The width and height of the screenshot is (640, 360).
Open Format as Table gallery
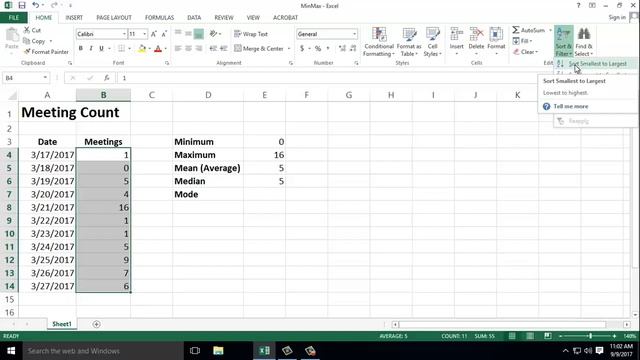coord(409,42)
